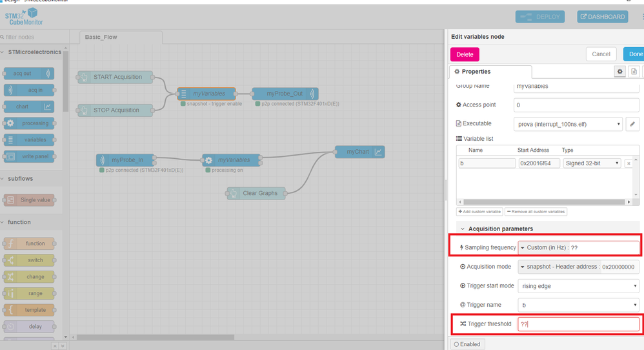Collapse the STMicroelectronics palette category

pos(31,52)
